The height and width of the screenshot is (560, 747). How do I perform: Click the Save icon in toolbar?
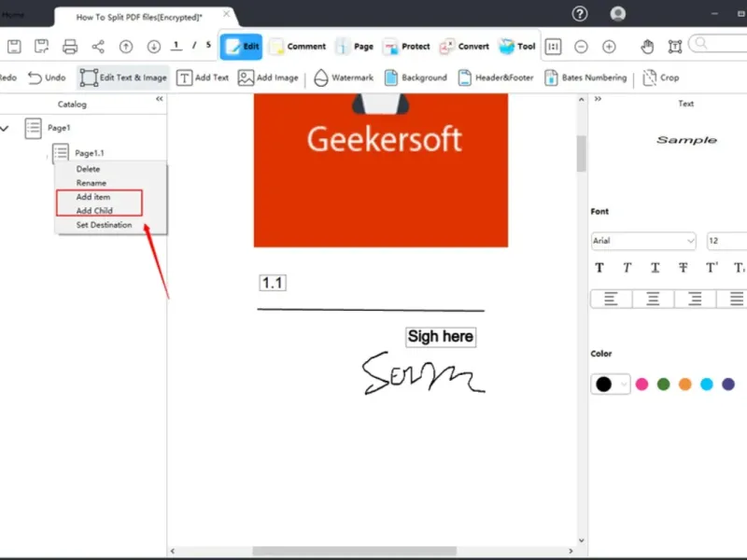(x=14, y=46)
